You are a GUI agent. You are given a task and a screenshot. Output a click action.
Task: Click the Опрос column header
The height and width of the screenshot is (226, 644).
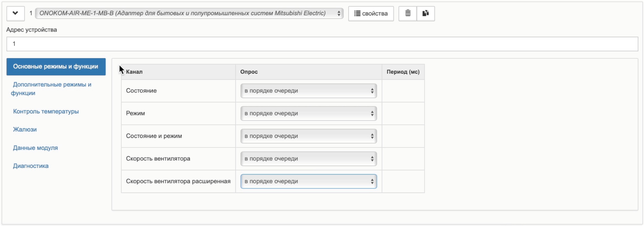point(249,72)
